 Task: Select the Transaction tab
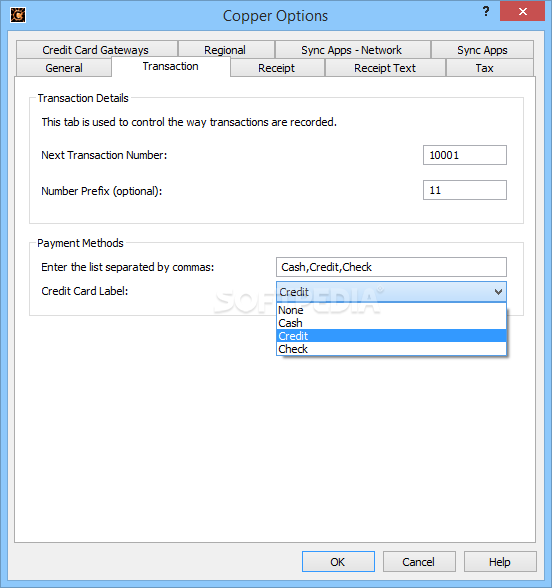coord(171,66)
